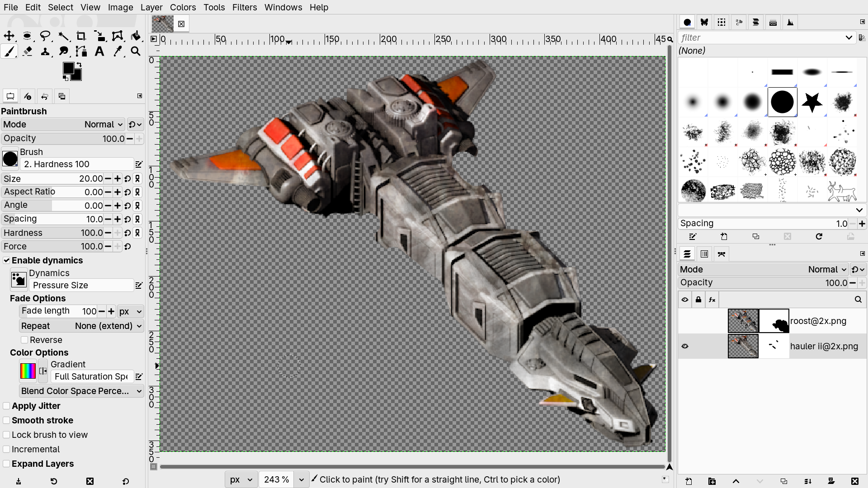Open the zoom percentage dropdown

301,479
